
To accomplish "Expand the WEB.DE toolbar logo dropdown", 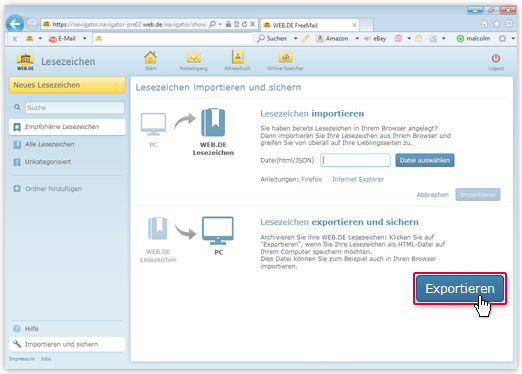I will (40, 39).
